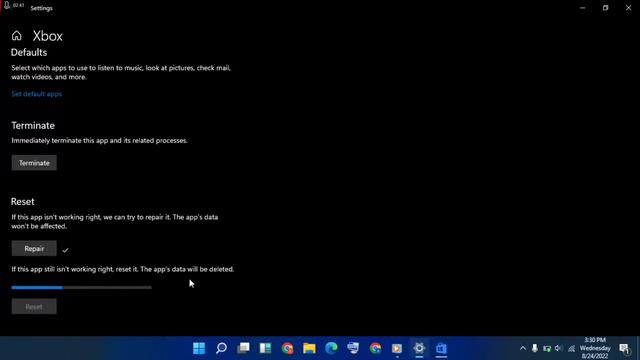Image resolution: width=640 pixels, height=360 pixels.
Task: Click the Defaults heading
Action: coord(29,52)
